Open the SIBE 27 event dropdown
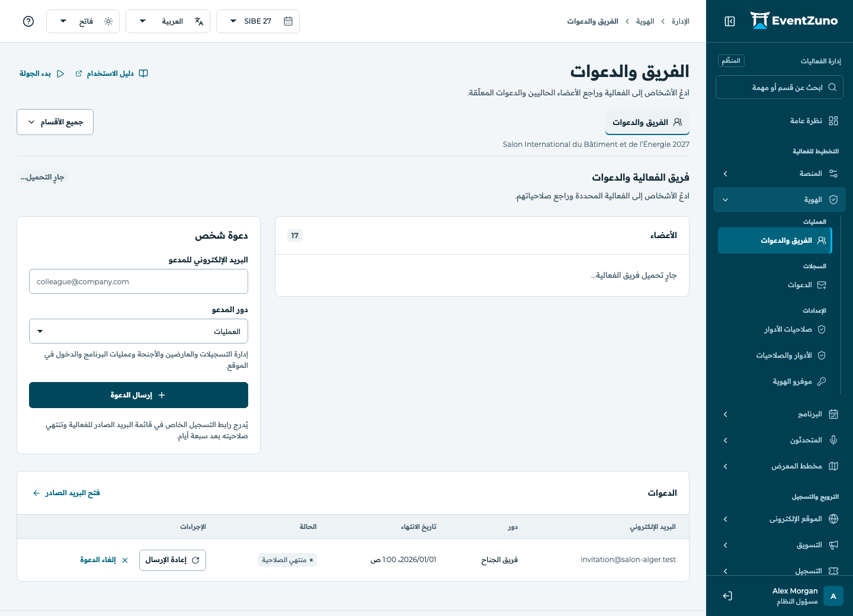Image resolution: width=853 pixels, height=616 pixels. [x=258, y=21]
